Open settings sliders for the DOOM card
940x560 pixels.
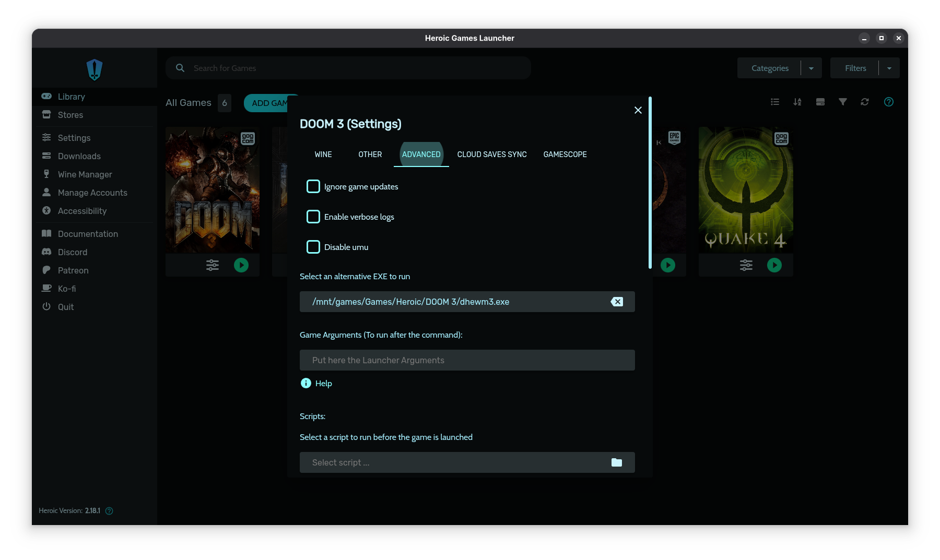pyautogui.click(x=213, y=265)
